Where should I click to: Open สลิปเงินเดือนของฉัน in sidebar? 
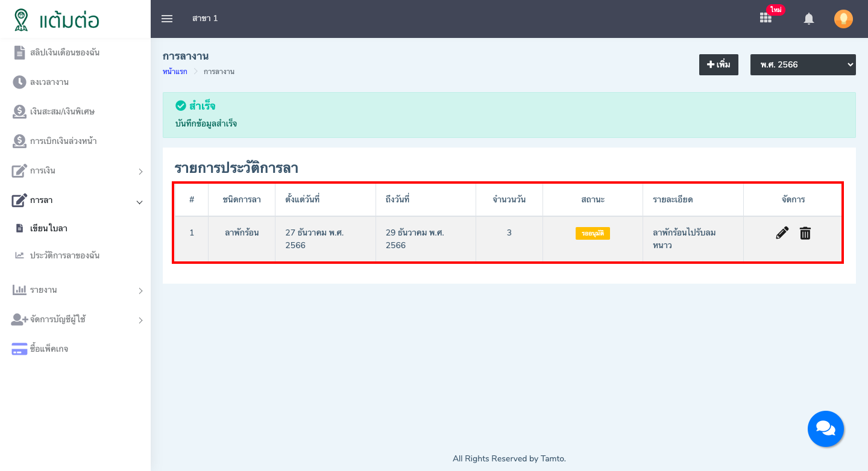pos(64,52)
